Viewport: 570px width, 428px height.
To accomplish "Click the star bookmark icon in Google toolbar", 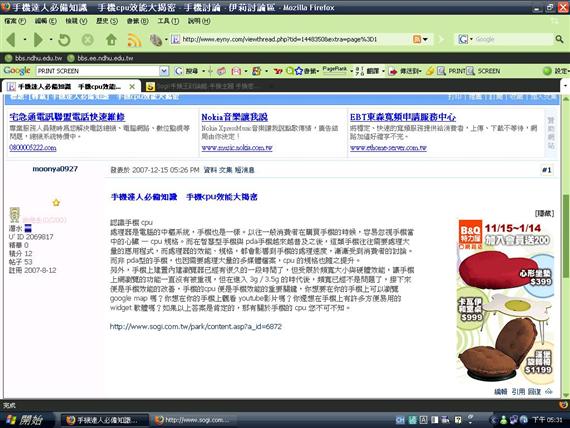I will 299,71.
